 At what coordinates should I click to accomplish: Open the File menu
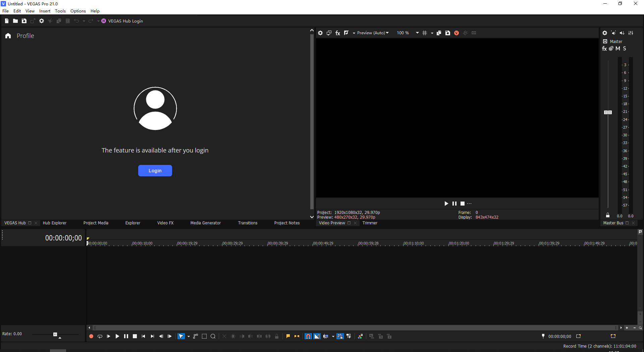[6, 11]
